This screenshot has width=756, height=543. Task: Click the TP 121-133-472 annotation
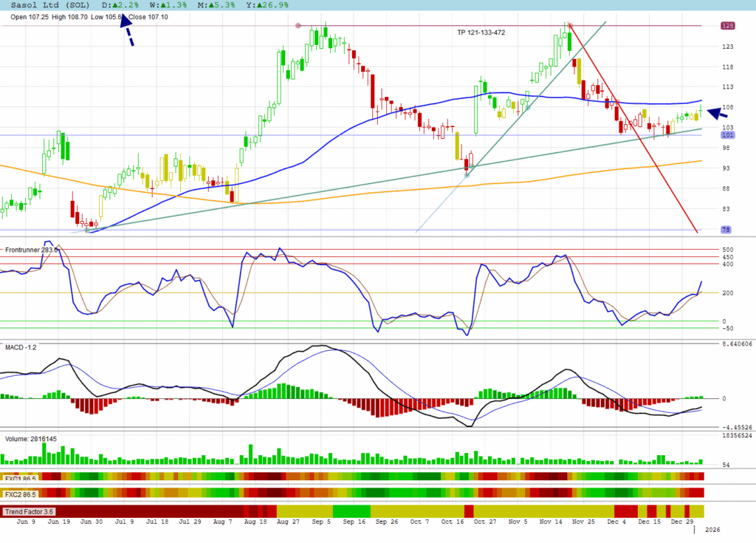click(481, 33)
